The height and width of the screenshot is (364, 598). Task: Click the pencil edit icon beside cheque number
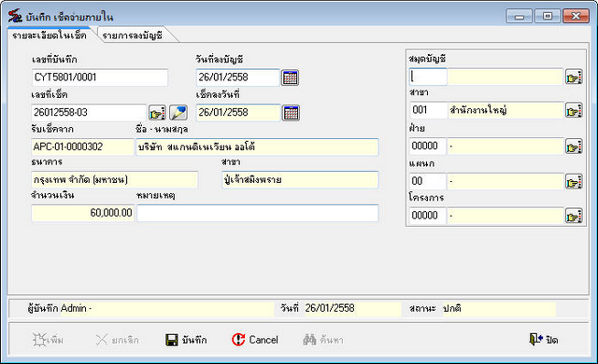click(x=178, y=113)
